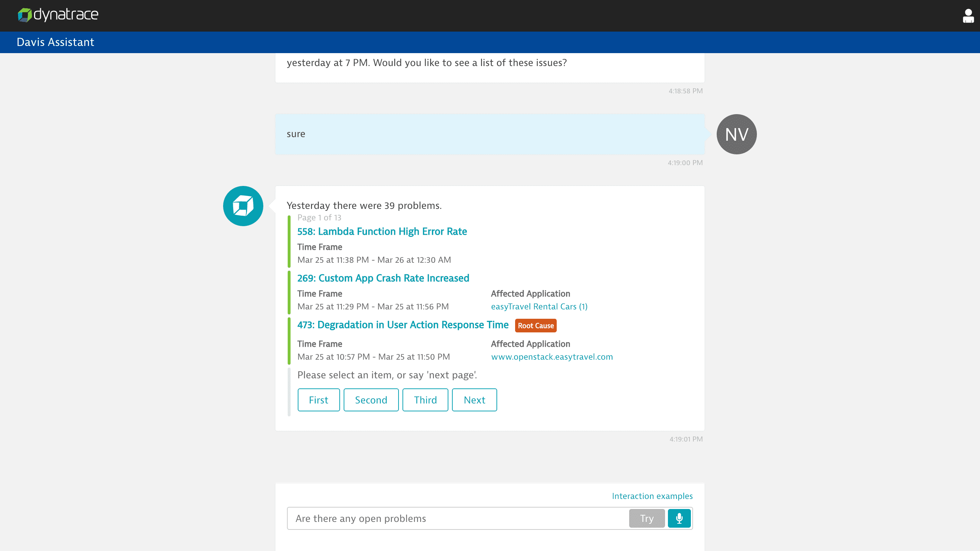The image size is (980, 551).
Task: Click the 'Page 1 of 13' label
Action: [319, 218]
